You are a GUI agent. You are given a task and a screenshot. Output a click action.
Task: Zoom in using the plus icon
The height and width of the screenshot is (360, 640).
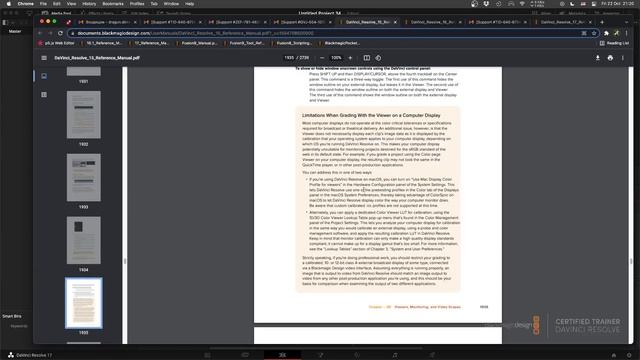pyautogui.click(x=350, y=58)
